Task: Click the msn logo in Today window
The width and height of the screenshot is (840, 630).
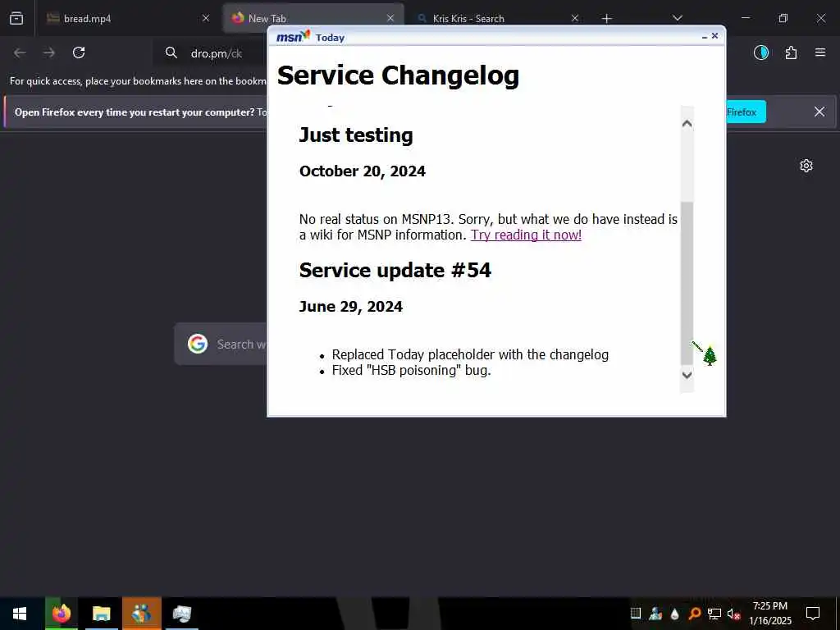Action: click(293, 37)
